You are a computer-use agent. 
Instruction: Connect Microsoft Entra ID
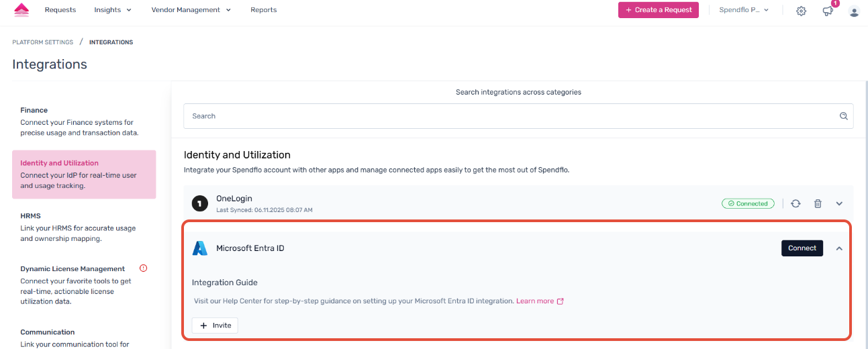click(x=802, y=248)
